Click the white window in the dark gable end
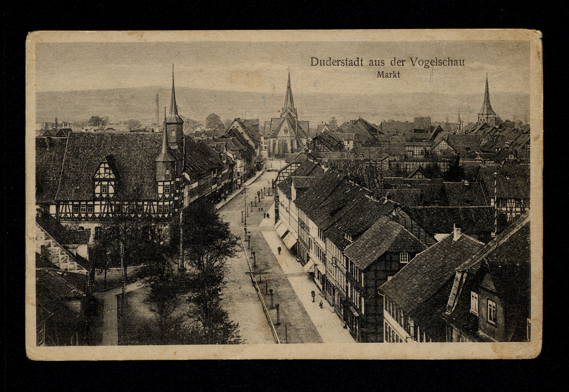Screen dimensions: 569x392 point(404,258)
